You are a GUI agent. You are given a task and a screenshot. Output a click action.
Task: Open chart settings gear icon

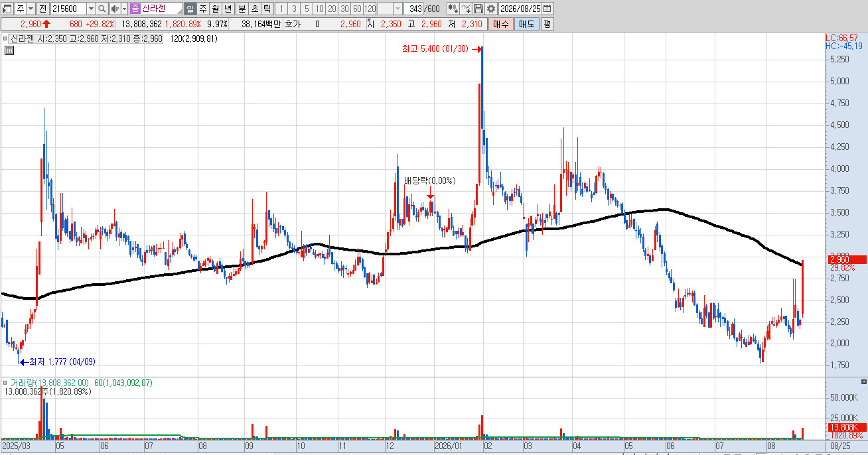point(490,9)
